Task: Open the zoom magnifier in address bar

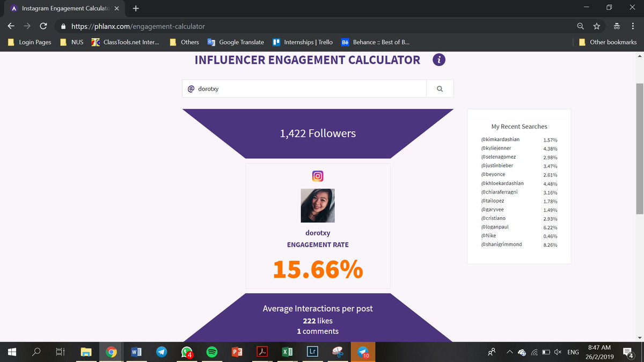Action: click(581, 26)
